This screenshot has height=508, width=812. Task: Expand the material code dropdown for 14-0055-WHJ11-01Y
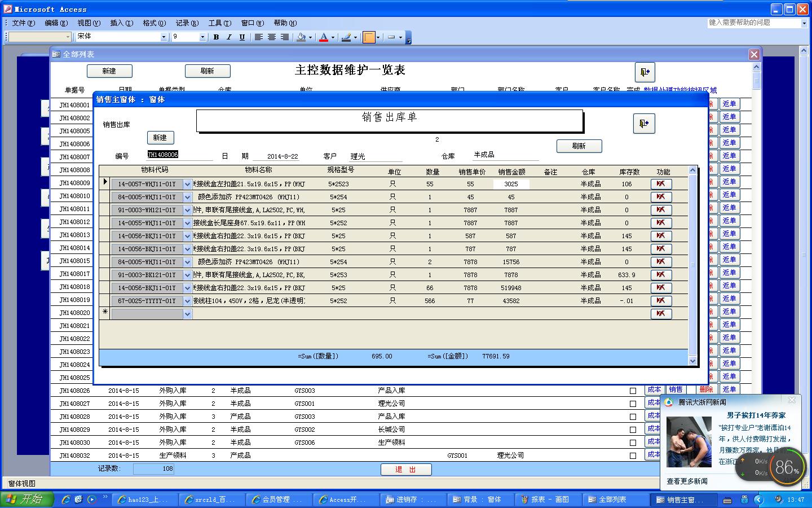[x=188, y=223]
